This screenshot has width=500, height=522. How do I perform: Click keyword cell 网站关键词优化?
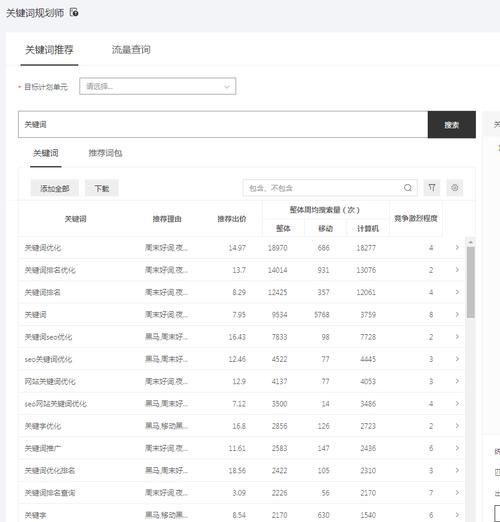coord(50,381)
